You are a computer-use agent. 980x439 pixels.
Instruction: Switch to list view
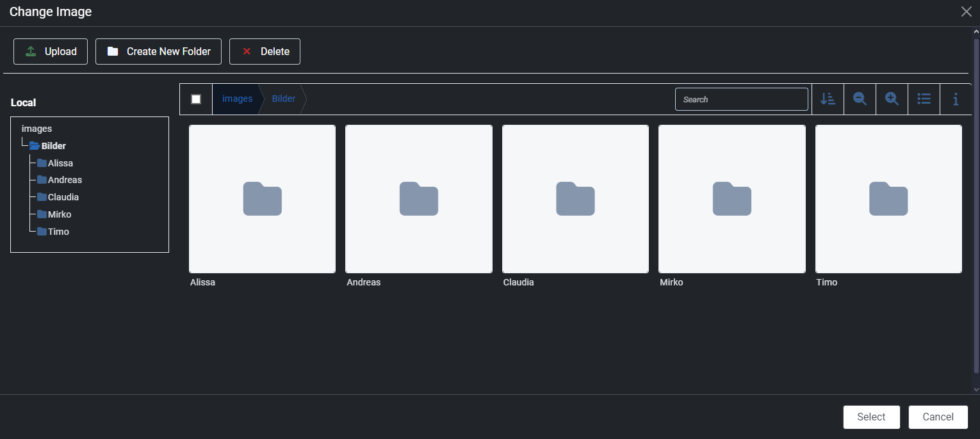point(924,99)
